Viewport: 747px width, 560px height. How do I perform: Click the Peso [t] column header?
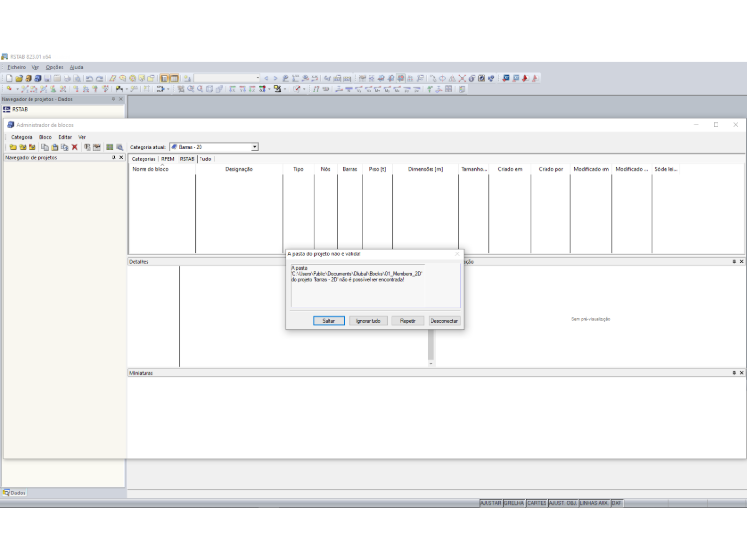click(377, 169)
